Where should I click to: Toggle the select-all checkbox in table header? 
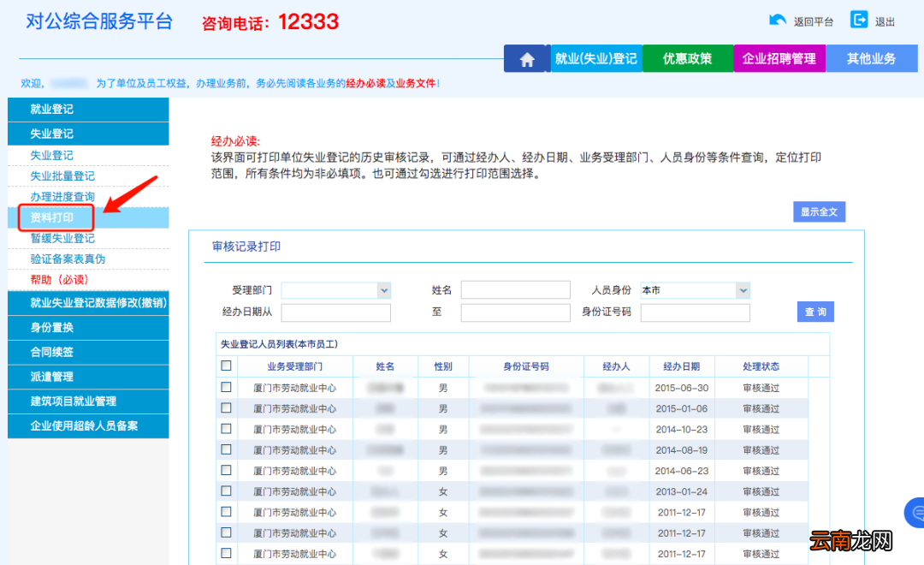pyautogui.click(x=226, y=366)
